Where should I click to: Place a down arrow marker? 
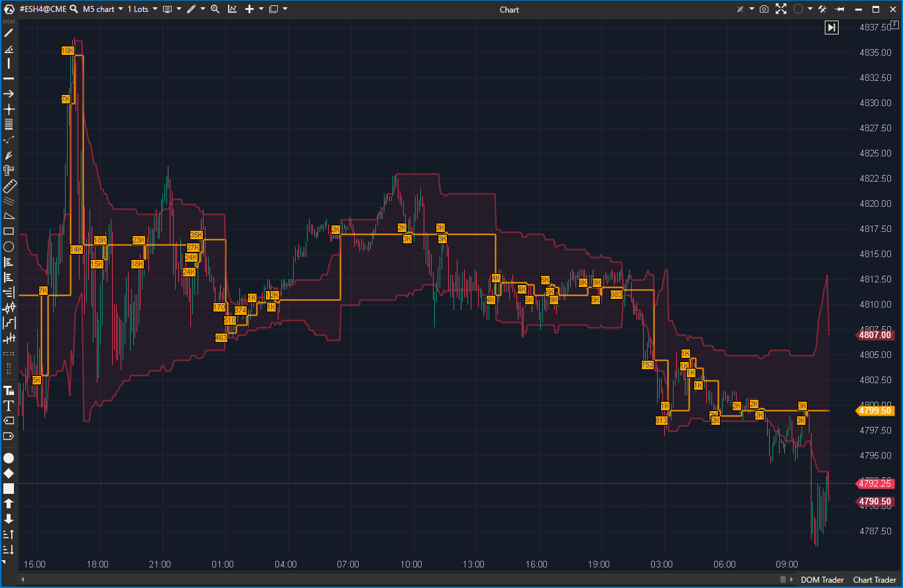click(x=9, y=519)
